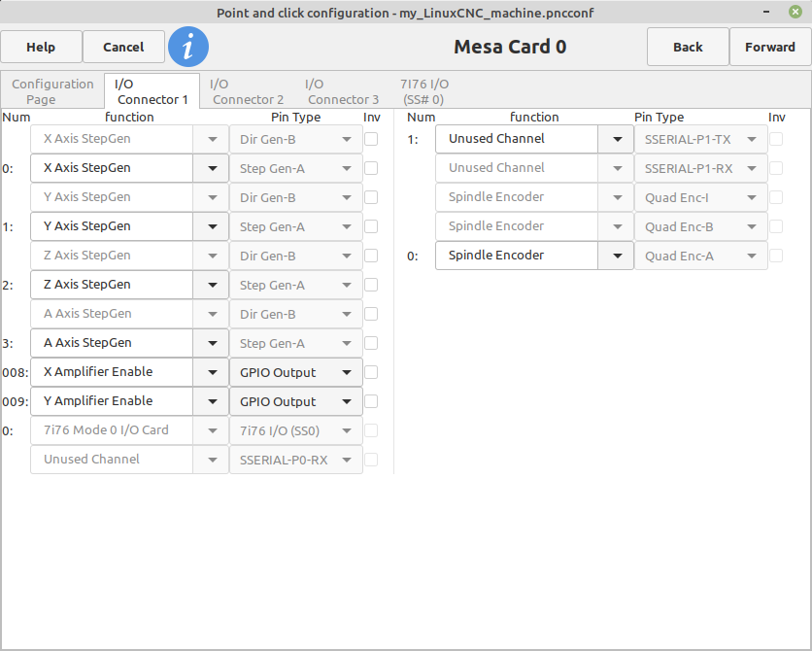Switch to the I/O Connector 2 tab
The height and width of the screenshot is (651, 812).
(x=247, y=91)
